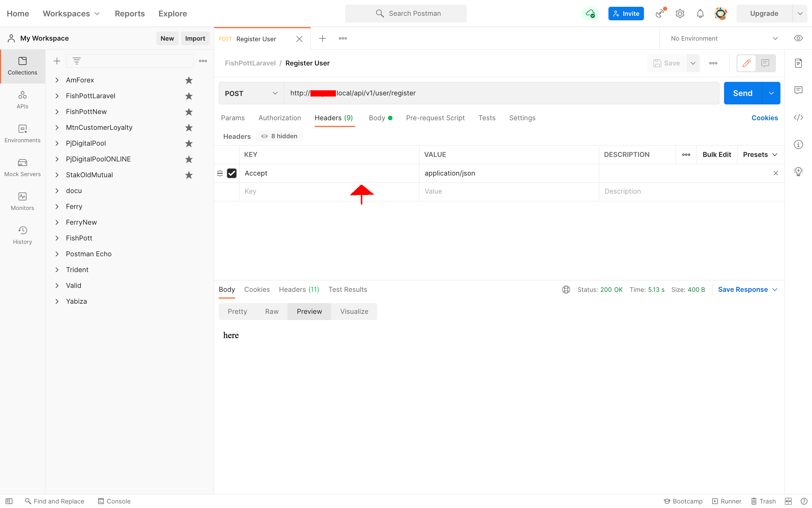This screenshot has height=508, width=812.
Task: Open the History sidebar panel
Action: [x=23, y=235]
